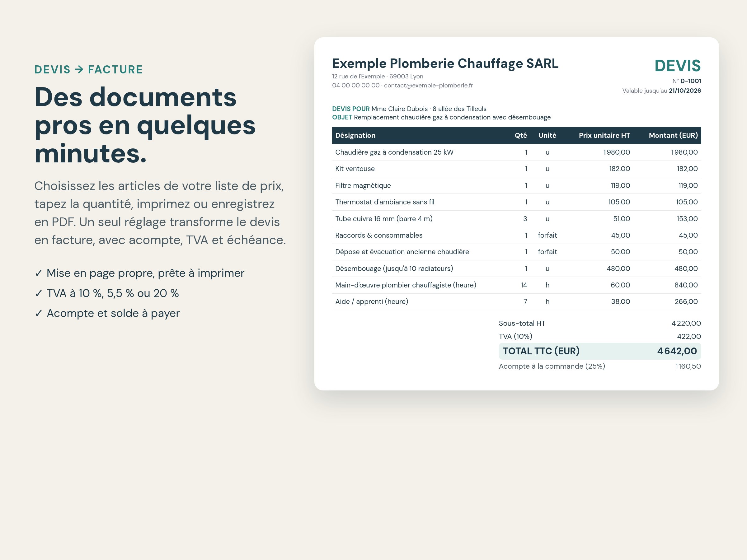Select the Kit ventouse line item
The height and width of the screenshot is (560, 747).
(x=516, y=169)
